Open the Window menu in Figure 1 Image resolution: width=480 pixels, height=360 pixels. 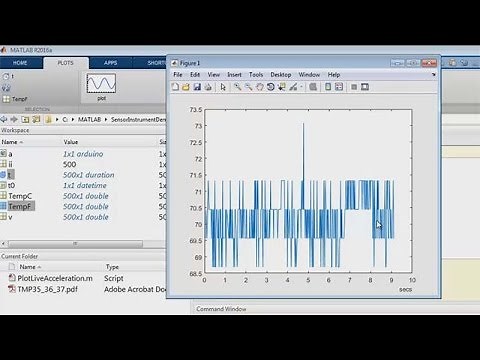coord(309,75)
